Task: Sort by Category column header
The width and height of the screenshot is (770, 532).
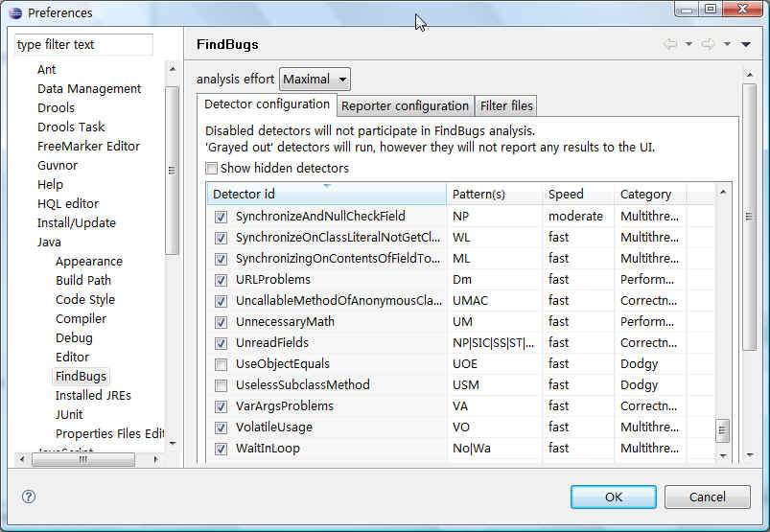Action: 650,195
